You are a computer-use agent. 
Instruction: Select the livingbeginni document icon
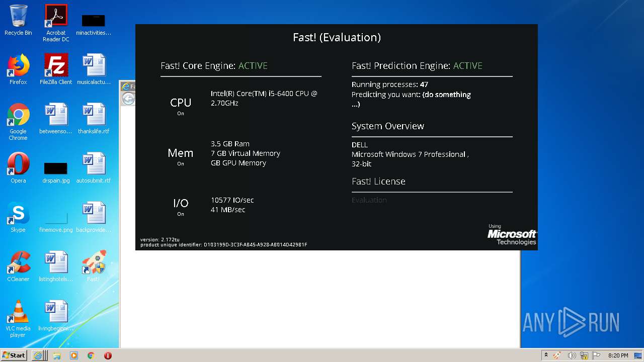[56, 316]
